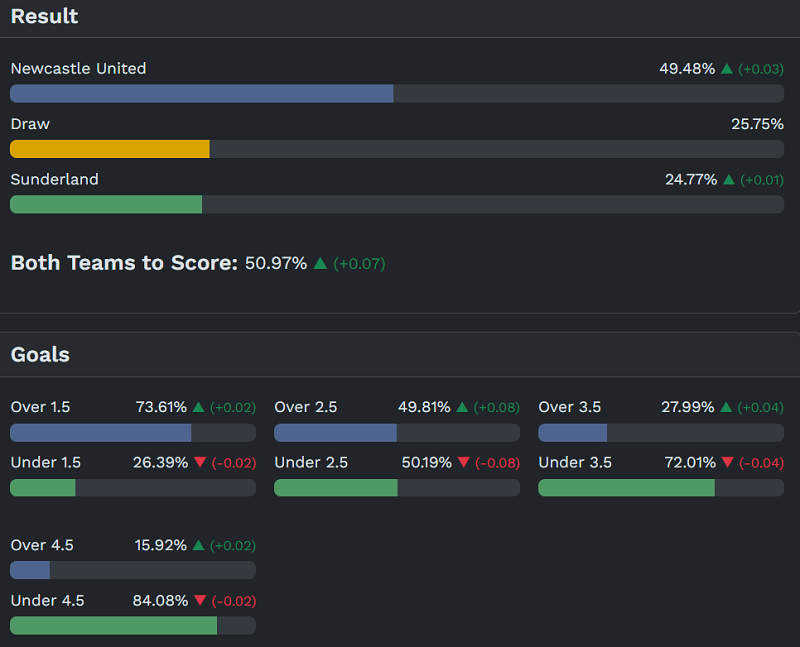The height and width of the screenshot is (647, 800).
Task: Click green up triangle for Over 1.5
Action: click(198, 407)
